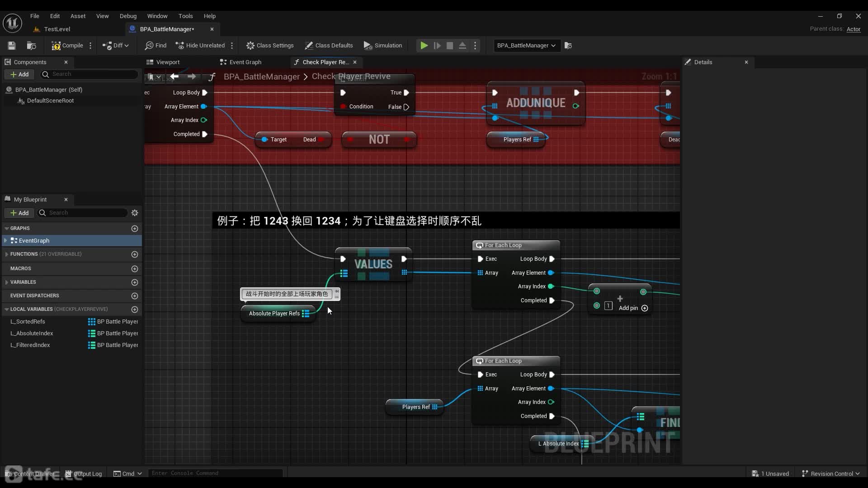Add a new variable with plus icon
The image size is (868, 488).
click(135, 282)
